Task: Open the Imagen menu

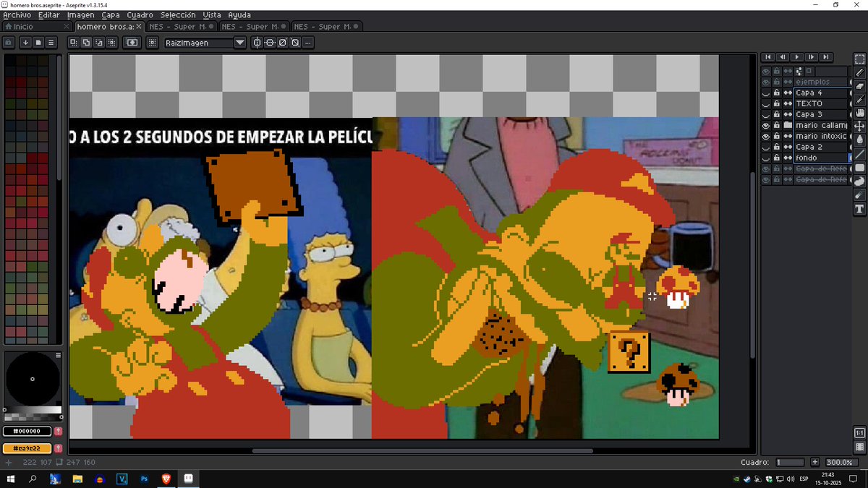Action: click(x=80, y=14)
